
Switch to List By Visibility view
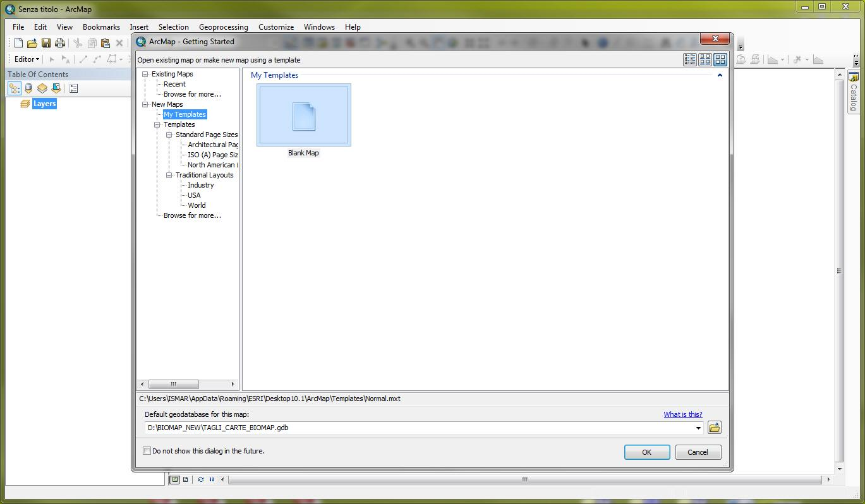click(42, 89)
